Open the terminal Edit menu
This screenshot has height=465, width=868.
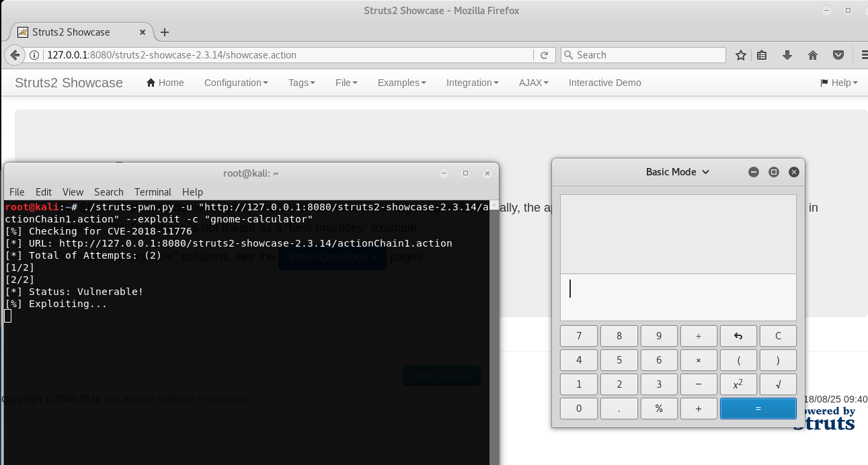[x=44, y=192]
